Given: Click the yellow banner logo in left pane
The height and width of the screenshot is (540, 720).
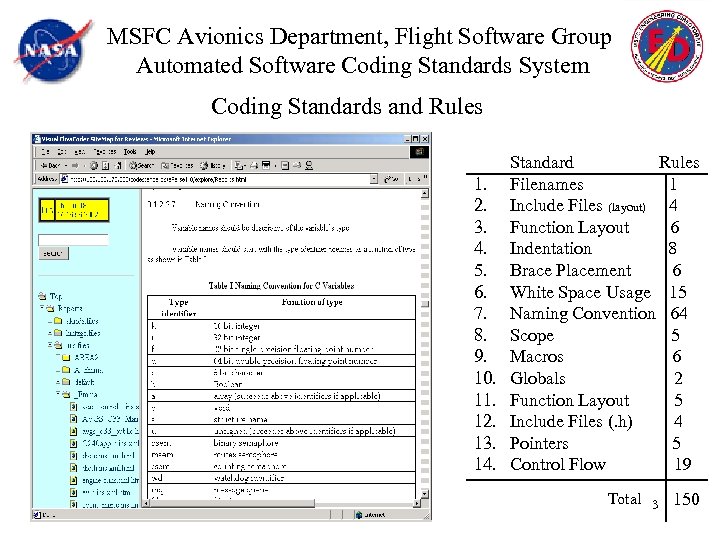Looking at the screenshot, I should coord(74,210).
